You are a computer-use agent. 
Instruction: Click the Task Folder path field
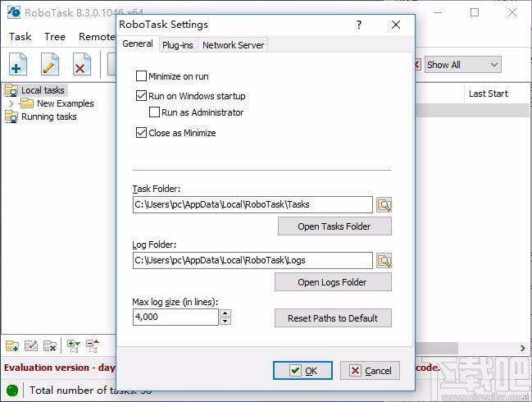pyautogui.click(x=252, y=204)
